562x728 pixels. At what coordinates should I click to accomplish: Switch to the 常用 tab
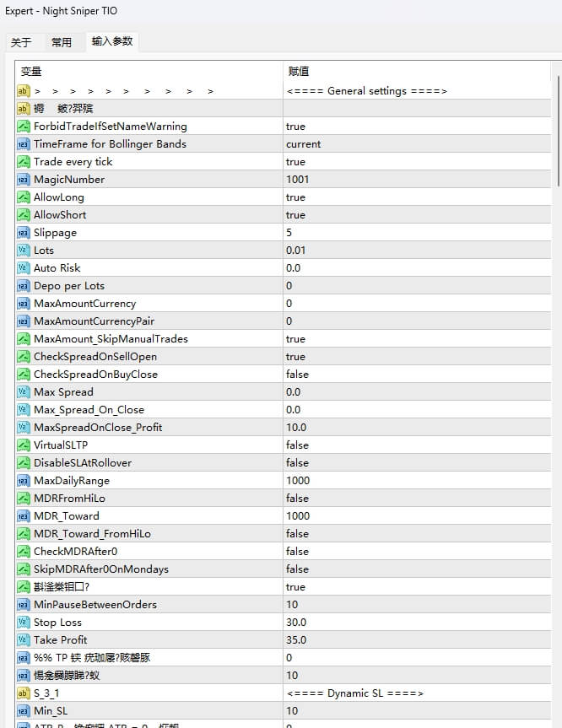62,43
